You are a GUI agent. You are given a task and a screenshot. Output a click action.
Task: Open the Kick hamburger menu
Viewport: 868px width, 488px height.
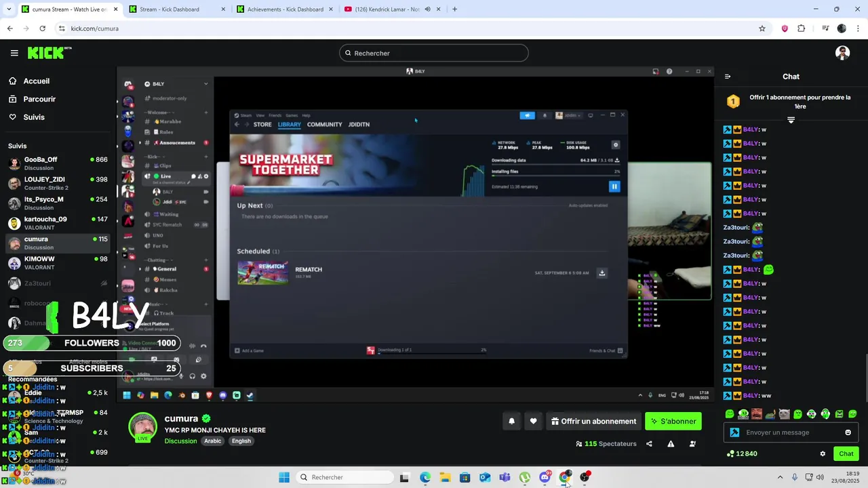point(14,53)
